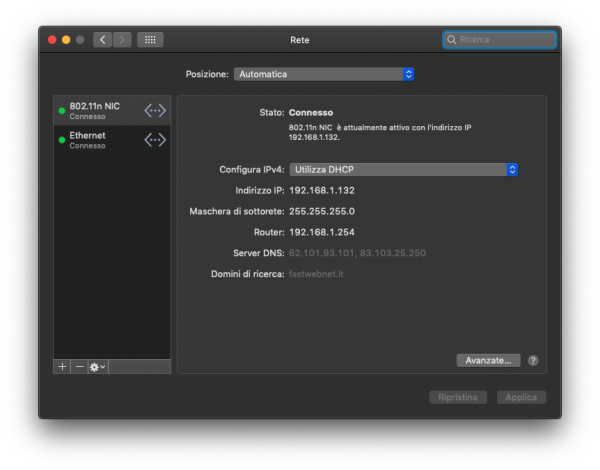
Task: Open the gear actions menu
Action: [97, 367]
